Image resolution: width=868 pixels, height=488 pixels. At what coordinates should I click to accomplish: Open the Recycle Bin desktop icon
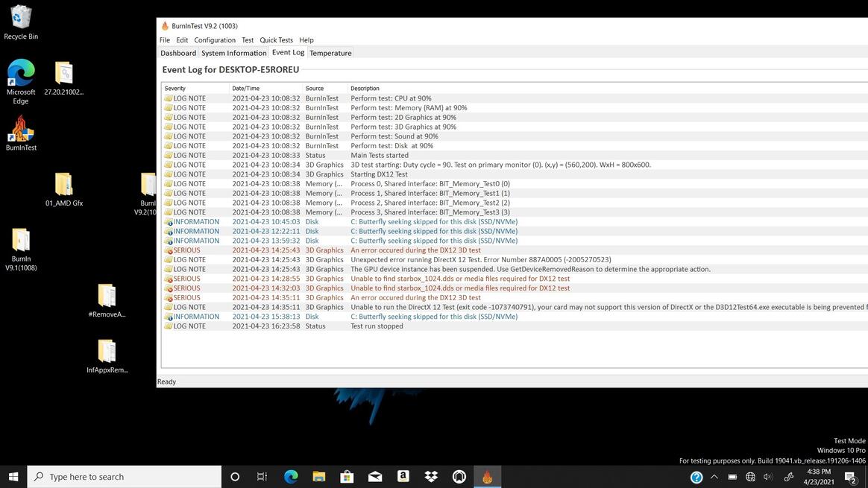21,22
